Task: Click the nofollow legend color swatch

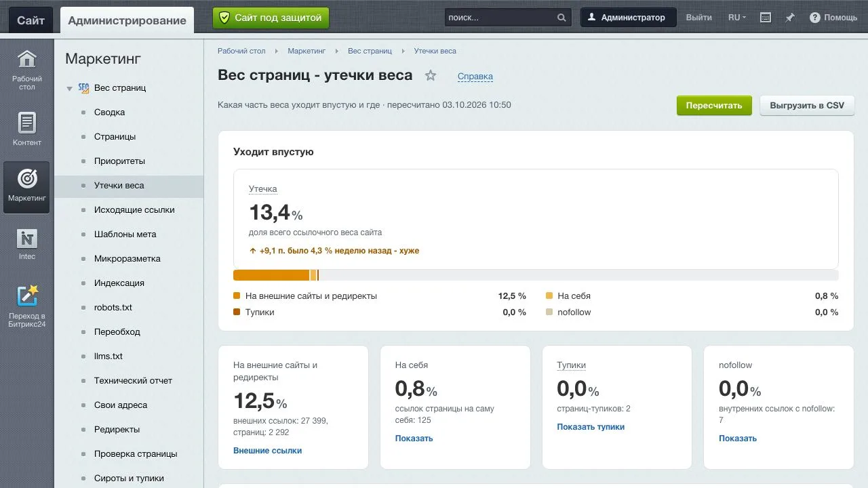Action: (549, 312)
